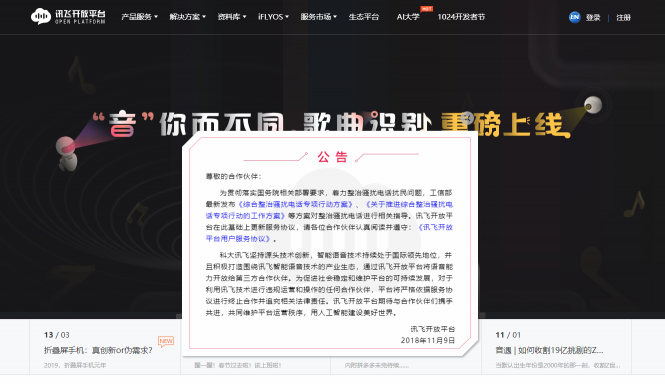This screenshot has height=389, width=665.
Task: Click the 讯飞开放平台 signature in the notice
Action: coord(433,329)
